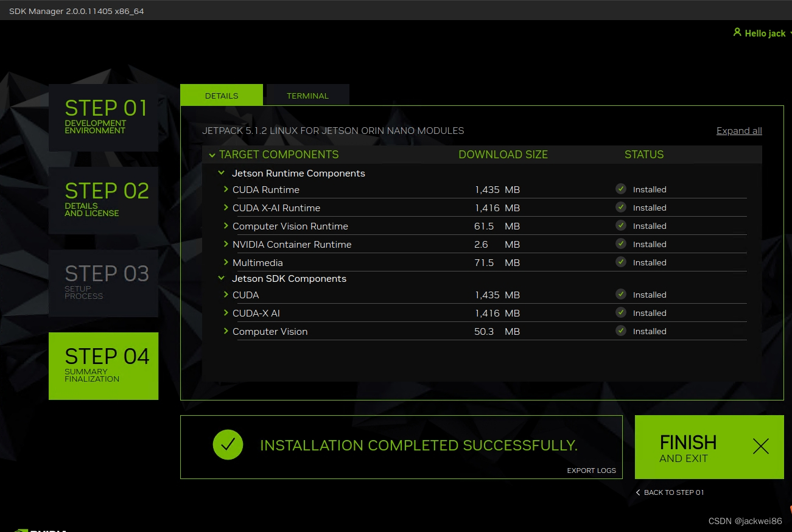Expand the NVIDIA Container Runtime row
Image resolution: width=792 pixels, height=532 pixels.
pos(226,244)
